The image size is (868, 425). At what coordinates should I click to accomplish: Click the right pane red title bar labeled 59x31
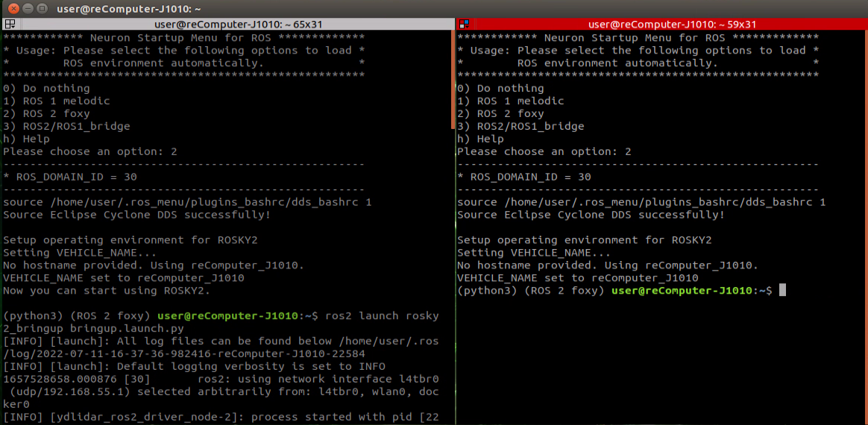672,25
